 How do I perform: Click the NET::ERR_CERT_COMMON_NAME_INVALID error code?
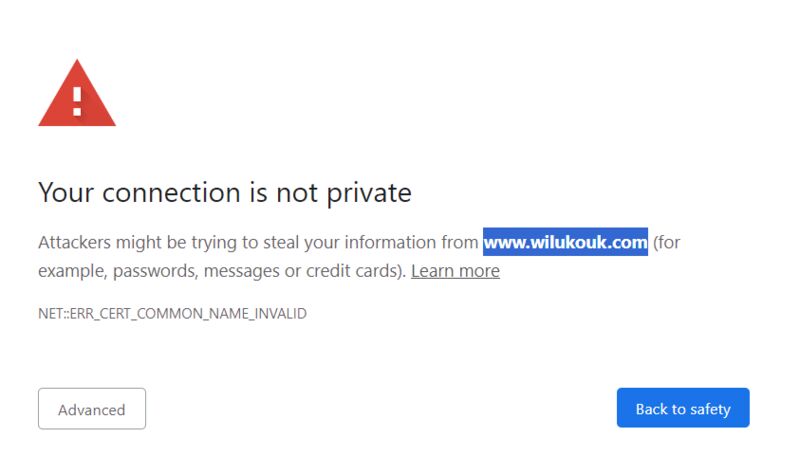[172, 313]
